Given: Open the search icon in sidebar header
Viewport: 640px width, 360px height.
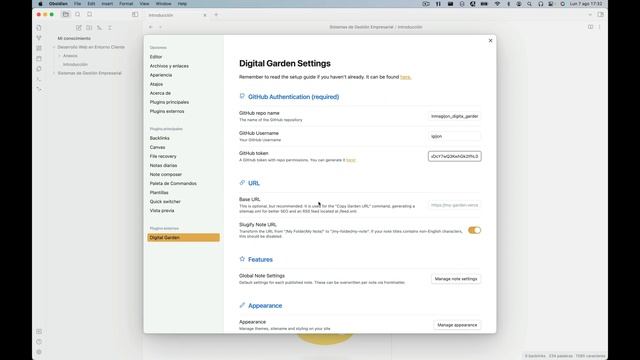Looking at the screenshot, I should tap(78, 14).
